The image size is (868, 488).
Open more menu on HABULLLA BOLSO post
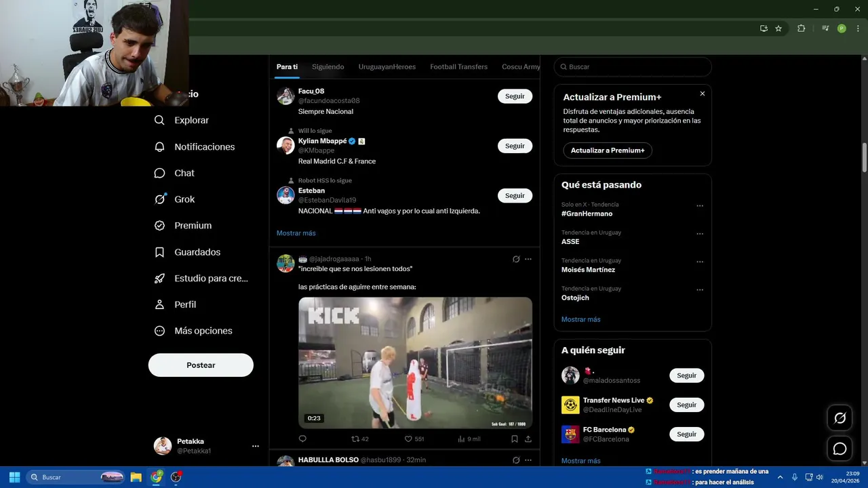(x=528, y=460)
